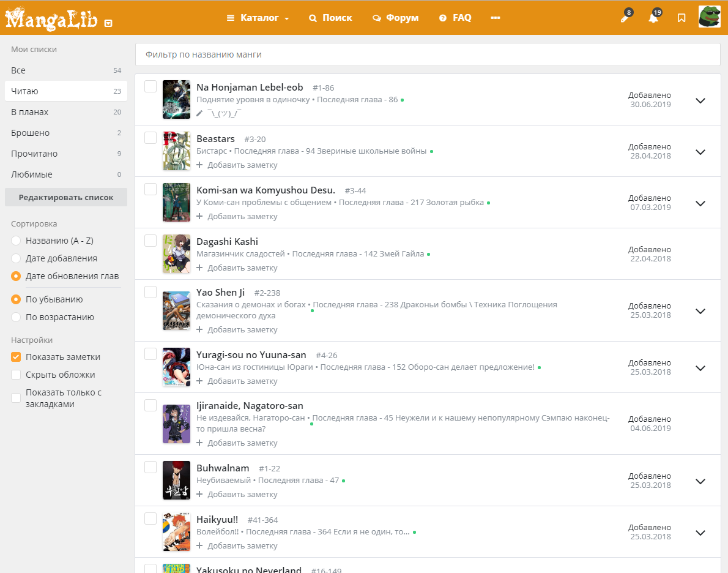Tick the checkbox for Beastars
Viewport: 728px width, 573px height.
[x=150, y=138]
